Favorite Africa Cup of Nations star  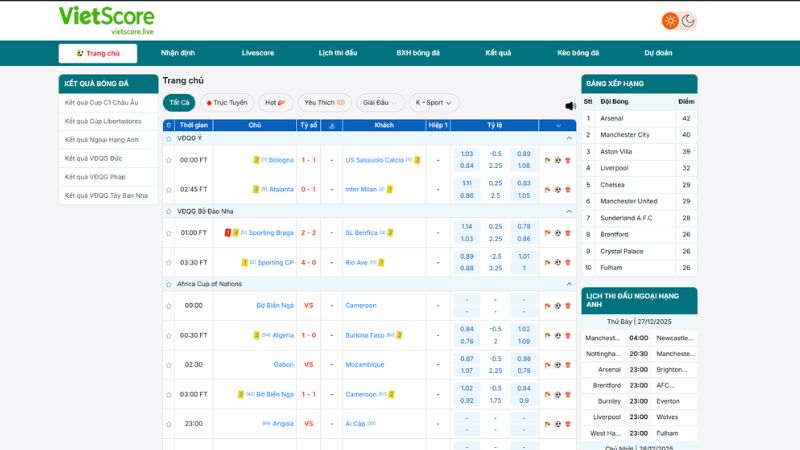click(169, 284)
